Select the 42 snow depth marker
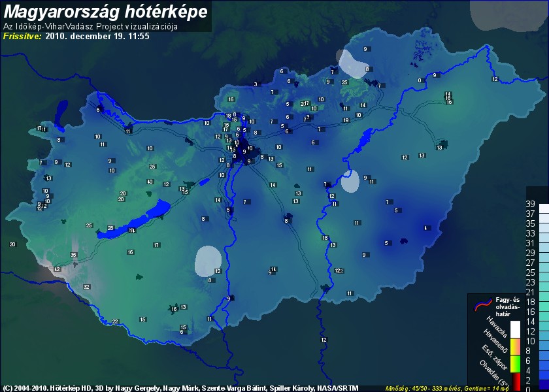 58,269
